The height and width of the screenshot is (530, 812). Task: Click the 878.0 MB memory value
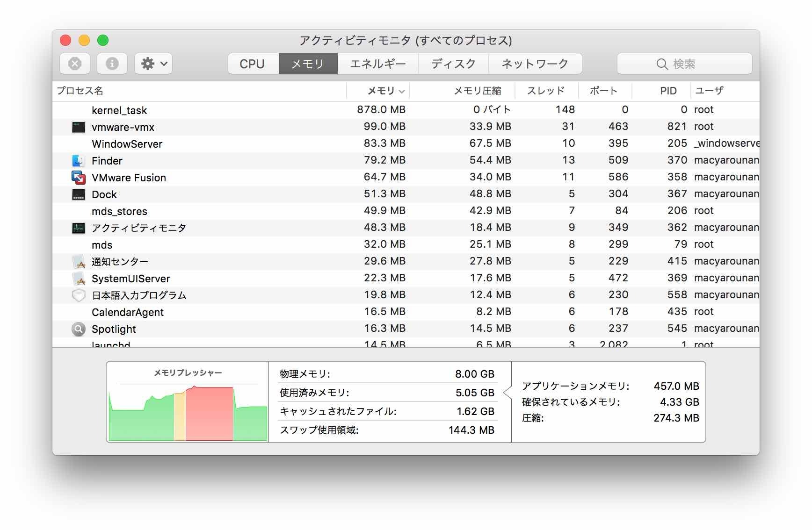[381, 109]
